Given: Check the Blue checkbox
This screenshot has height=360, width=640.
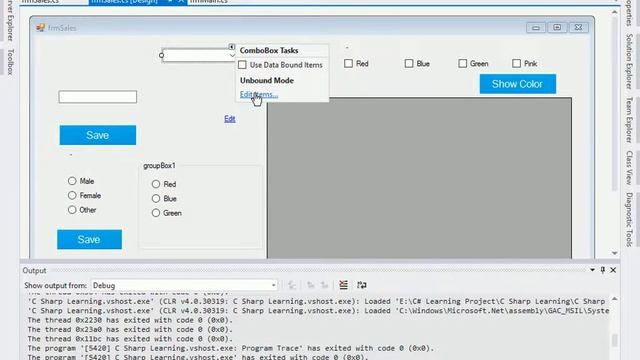Looking at the screenshot, I should click(409, 63).
